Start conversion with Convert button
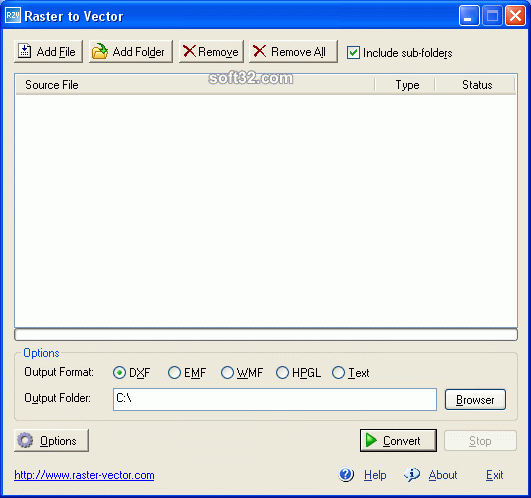The height and width of the screenshot is (498, 531). 398,440
